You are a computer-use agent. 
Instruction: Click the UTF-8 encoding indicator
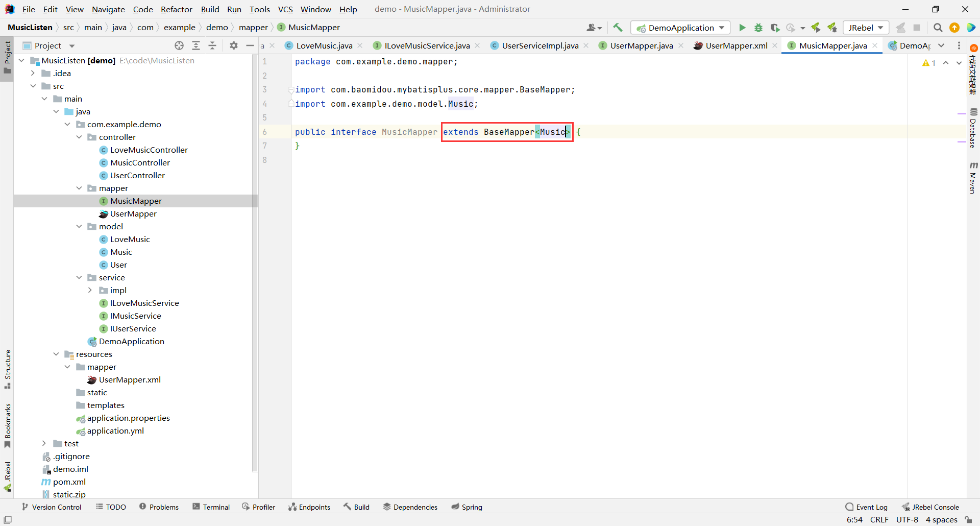click(x=907, y=520)
